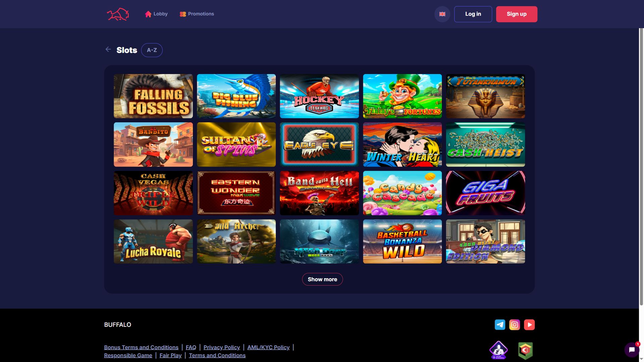Play the El Bandito slot
This screenshot has height=362, width=644.
pyautogui.click(x=153, y=144)
